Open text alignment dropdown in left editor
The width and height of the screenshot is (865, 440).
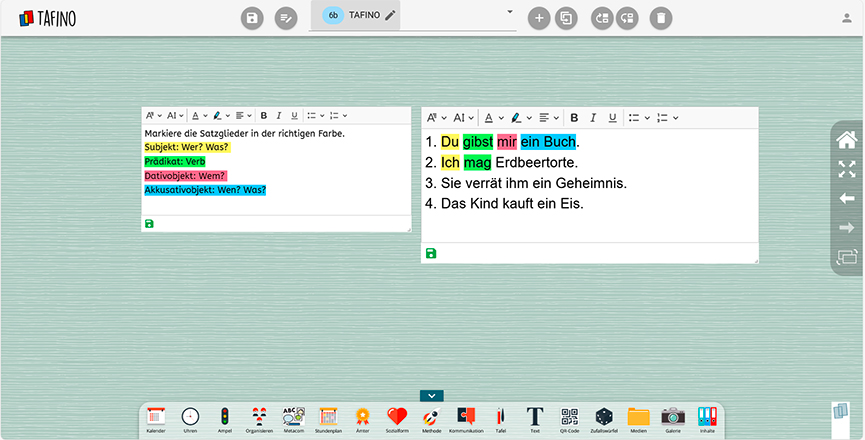242,115
